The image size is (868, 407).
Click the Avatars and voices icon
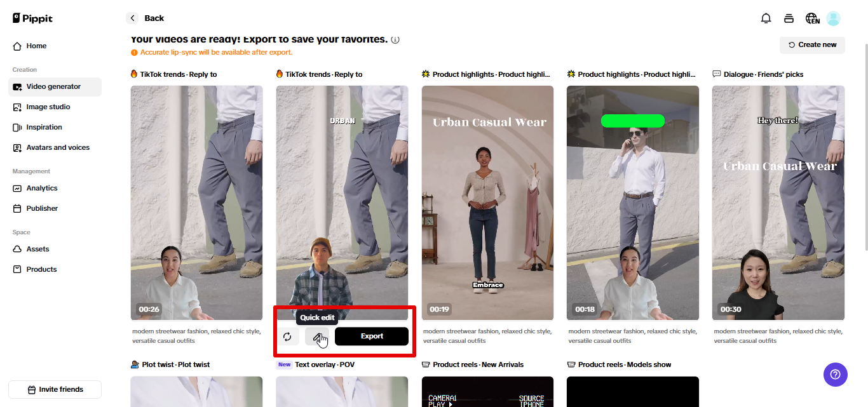pyautogui.click(x=17, y=147)
